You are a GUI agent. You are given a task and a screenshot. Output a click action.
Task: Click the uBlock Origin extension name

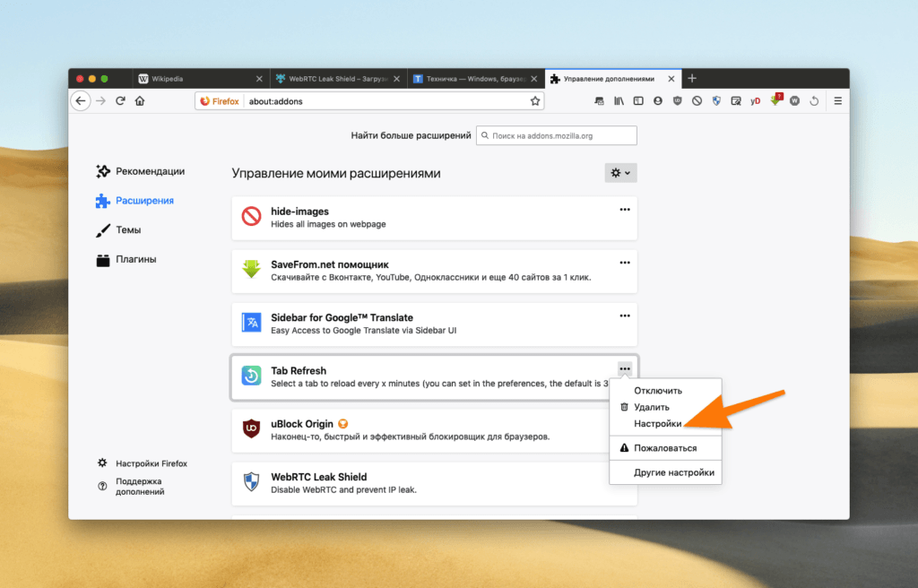coord(302,423)
